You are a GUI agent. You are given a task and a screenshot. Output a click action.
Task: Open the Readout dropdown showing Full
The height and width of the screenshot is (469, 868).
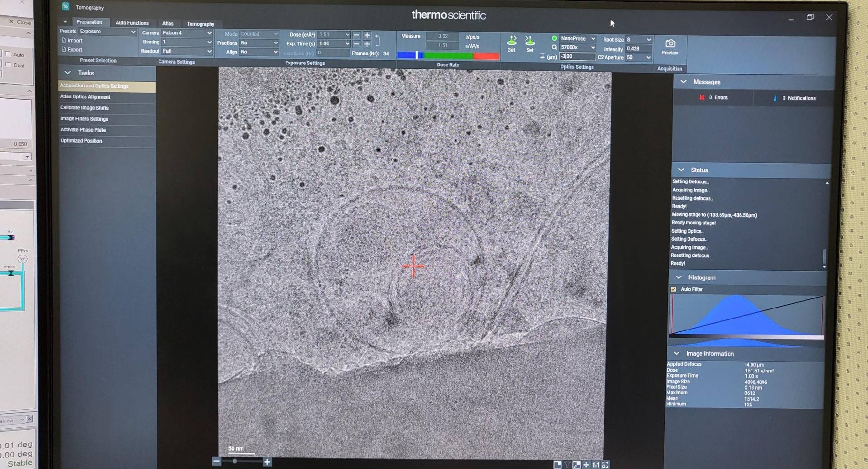[187, 51]
